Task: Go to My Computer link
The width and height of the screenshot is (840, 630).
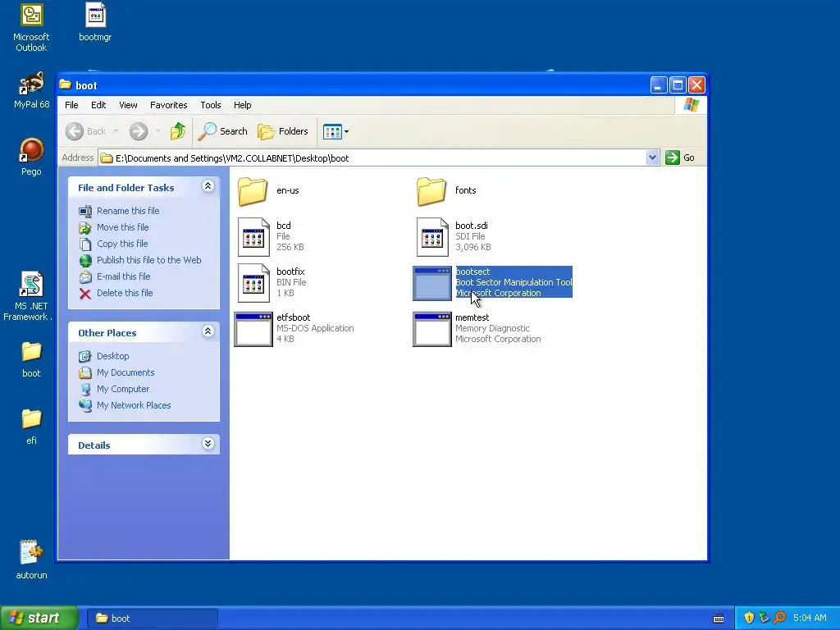Action: [123, 389]
